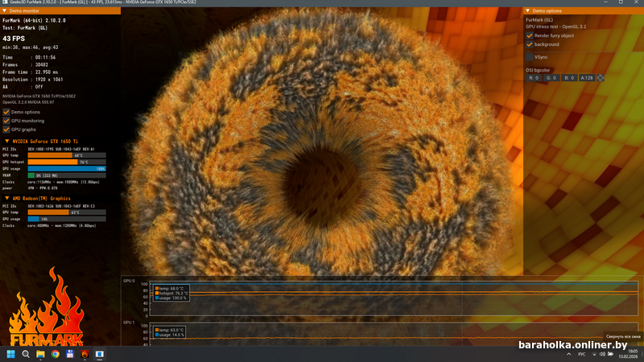The width and height of the screenshot is (644, 362).
Task: Toggle the GPU monitoring checkbox
Action: [6, 121]
